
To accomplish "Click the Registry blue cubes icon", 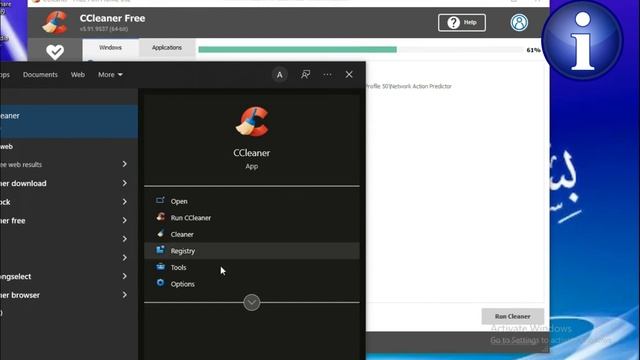I will (x=160, y=250).
